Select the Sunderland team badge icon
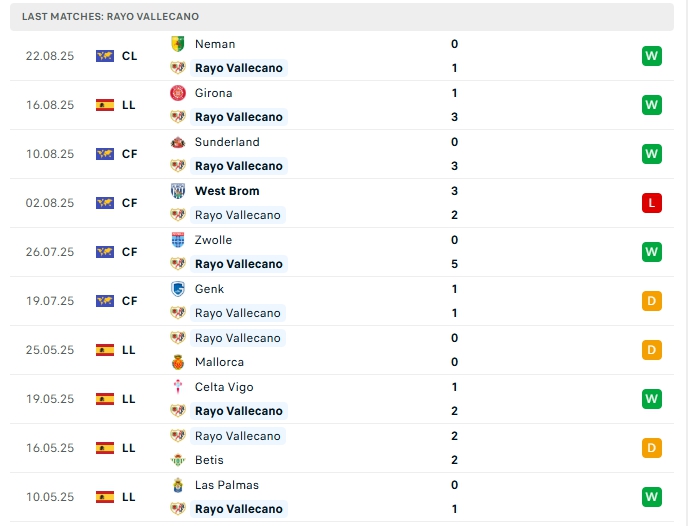The image size is (688, 526). (x=178, y=142)
